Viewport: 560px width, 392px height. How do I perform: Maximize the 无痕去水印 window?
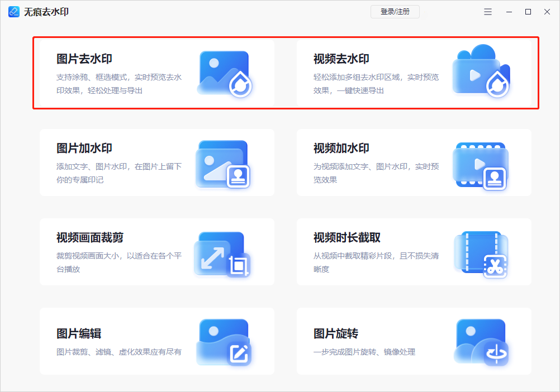point(528,12)
